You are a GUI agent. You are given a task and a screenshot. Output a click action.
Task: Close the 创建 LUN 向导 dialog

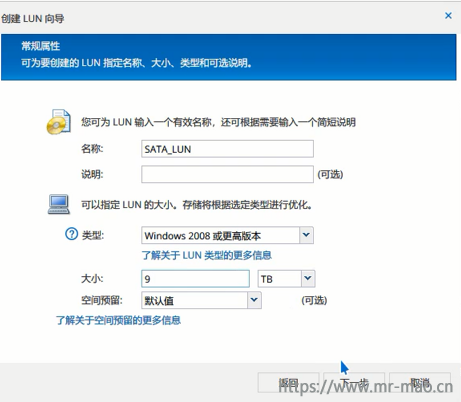tap(448, 15)
